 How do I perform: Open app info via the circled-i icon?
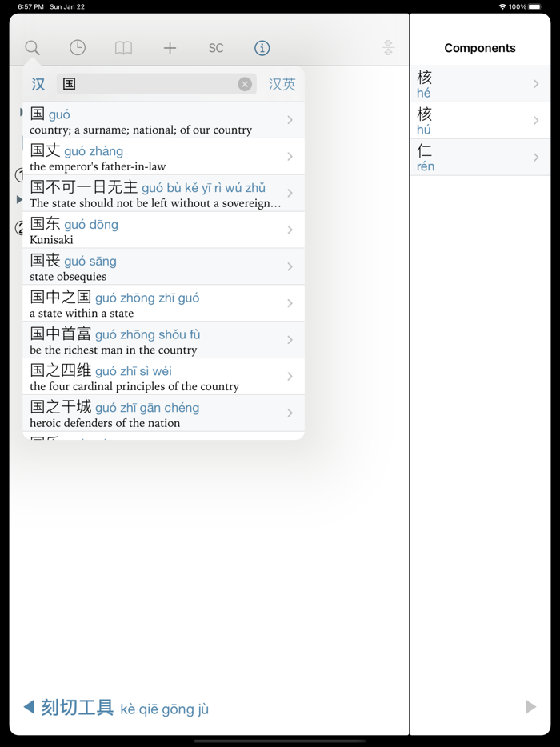pyautogui.click(x=262, y=48)
